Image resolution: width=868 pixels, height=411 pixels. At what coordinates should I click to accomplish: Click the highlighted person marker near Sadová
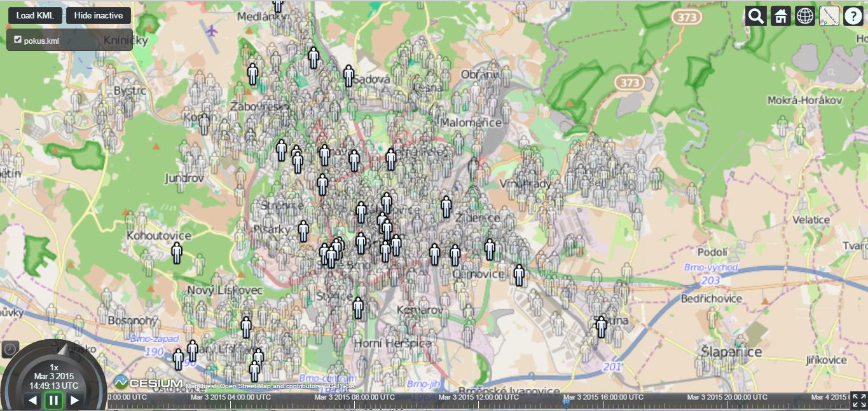[x=348, y=75]
